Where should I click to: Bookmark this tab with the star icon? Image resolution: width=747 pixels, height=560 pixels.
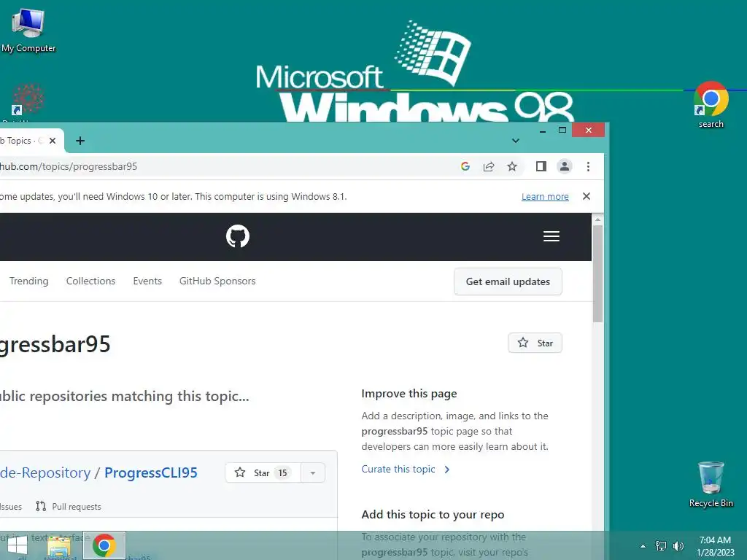tap(512, 166)
